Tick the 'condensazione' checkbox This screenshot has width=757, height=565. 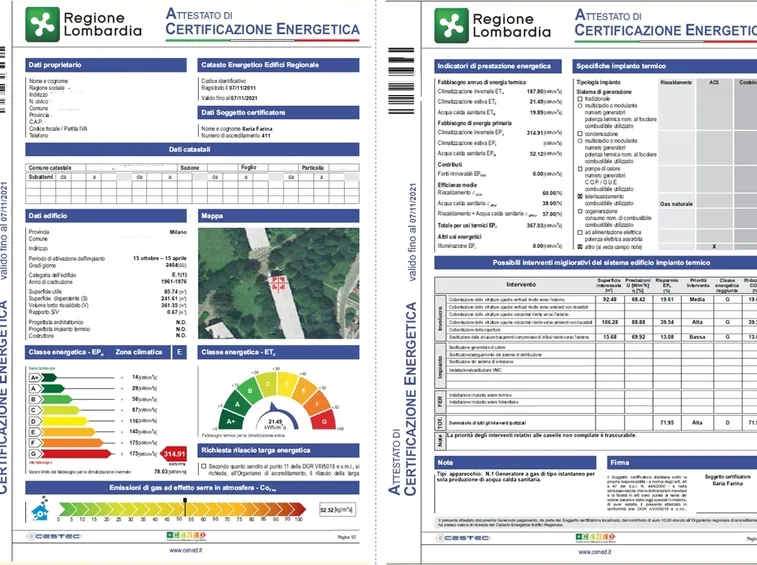click(x=580, y=134)
